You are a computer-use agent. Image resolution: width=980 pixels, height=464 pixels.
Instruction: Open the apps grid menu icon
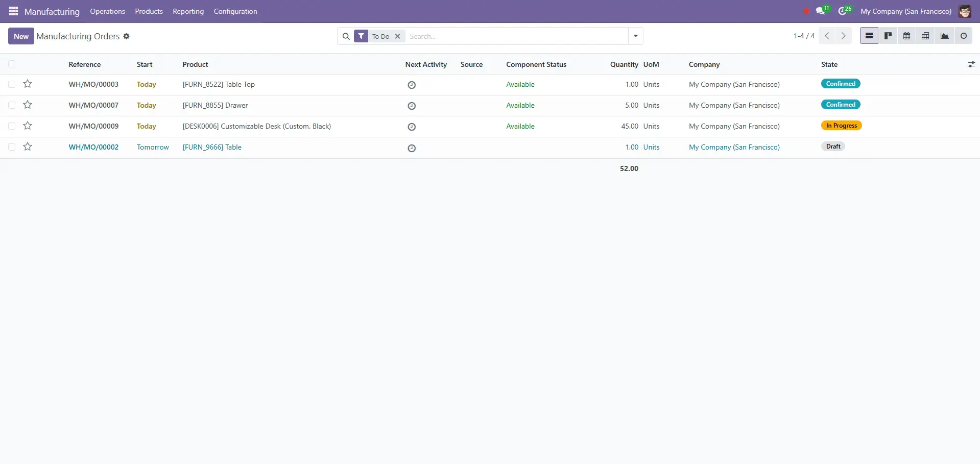coord(13,11)
